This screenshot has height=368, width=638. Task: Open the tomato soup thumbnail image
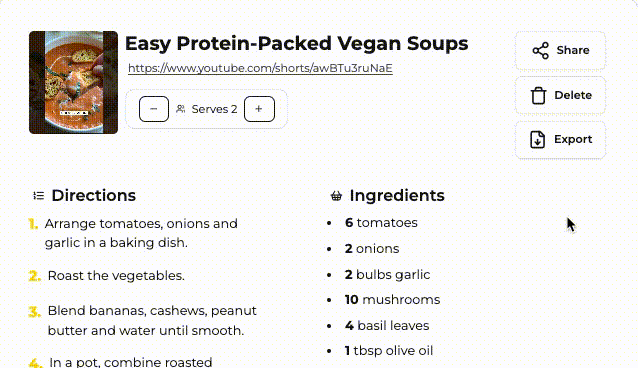point(74,82)
